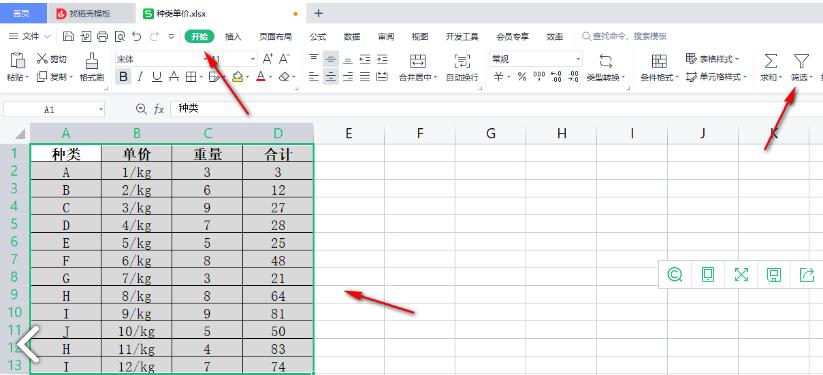Click the thousands separator icon
This screenshot has width=823, height=375.
tap(539, 77)
